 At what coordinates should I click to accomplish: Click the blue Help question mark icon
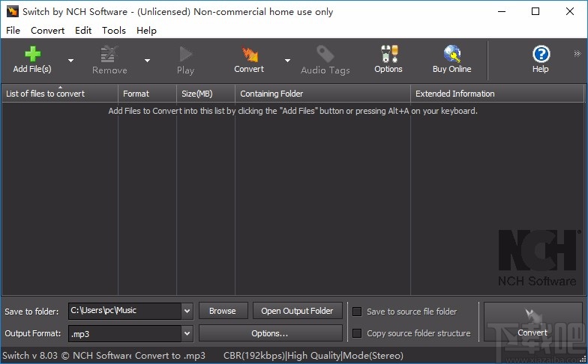click(x=541, y=54)
